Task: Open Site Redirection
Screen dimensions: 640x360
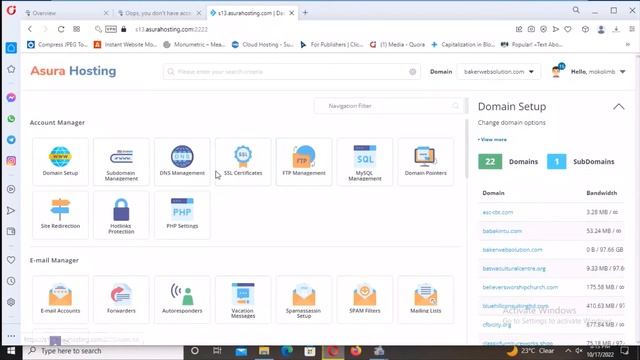Action: [60, 215]
